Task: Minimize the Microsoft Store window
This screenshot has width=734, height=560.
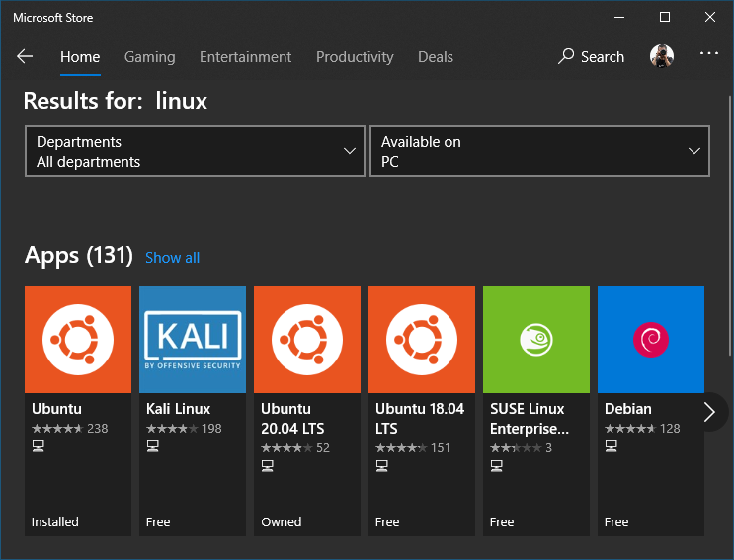Action: click(x=619, y=18)
